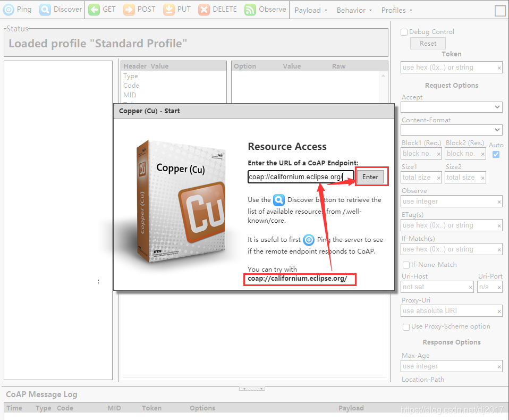Send a GET request
The image size is (509, 420).
click(x=102, y=10)
